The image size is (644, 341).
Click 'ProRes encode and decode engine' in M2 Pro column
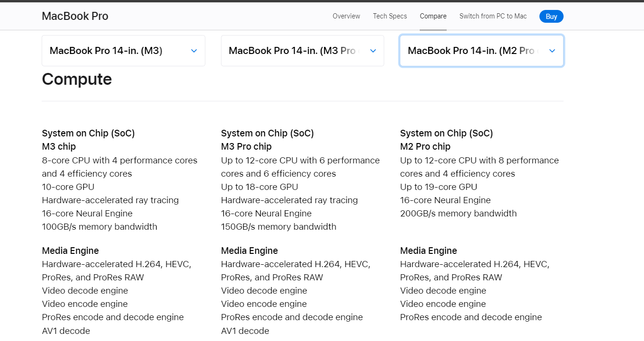tap(471, 317)
